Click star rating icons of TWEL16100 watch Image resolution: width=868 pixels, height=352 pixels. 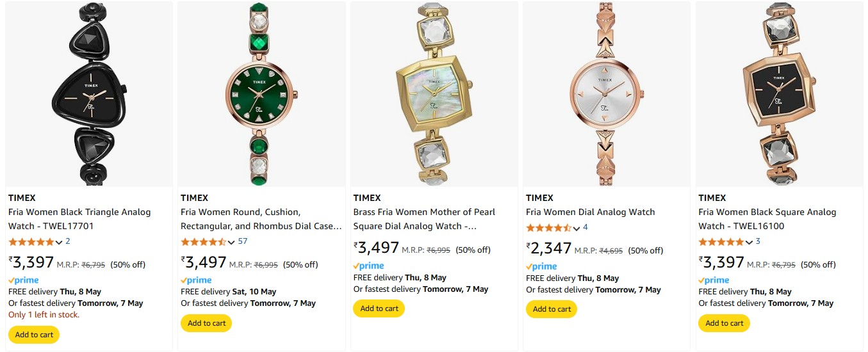721,242
